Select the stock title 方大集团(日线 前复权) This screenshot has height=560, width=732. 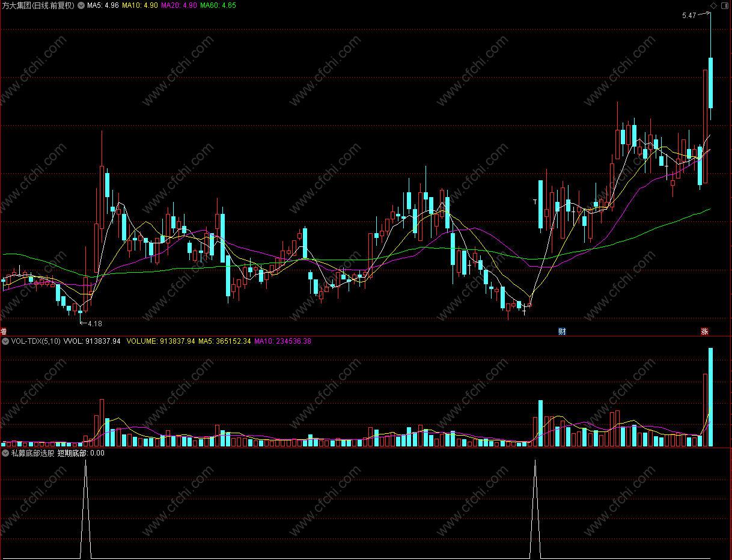(38, 5)
